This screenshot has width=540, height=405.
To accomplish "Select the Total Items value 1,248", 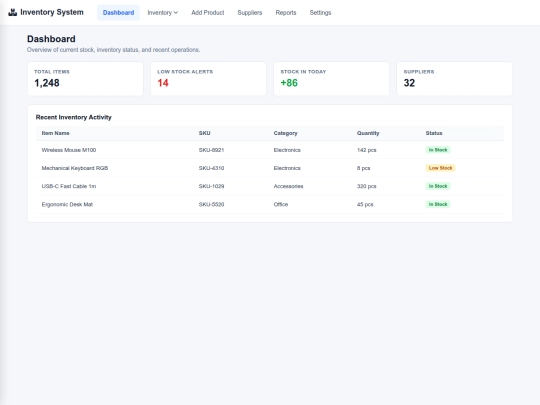I will [x=47, y=83].
